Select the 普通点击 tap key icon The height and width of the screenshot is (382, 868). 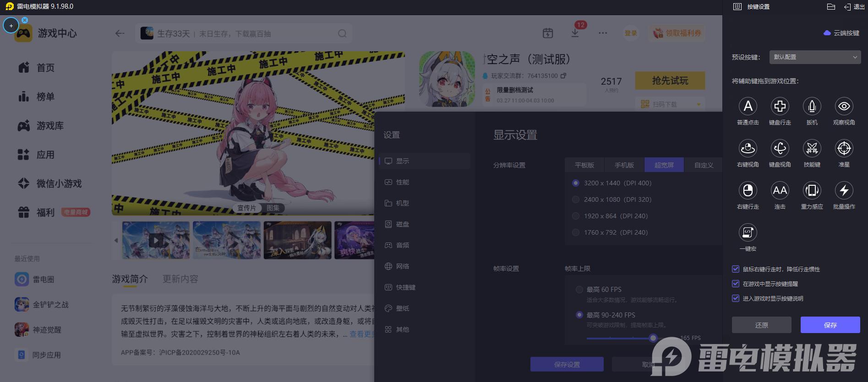748,106
